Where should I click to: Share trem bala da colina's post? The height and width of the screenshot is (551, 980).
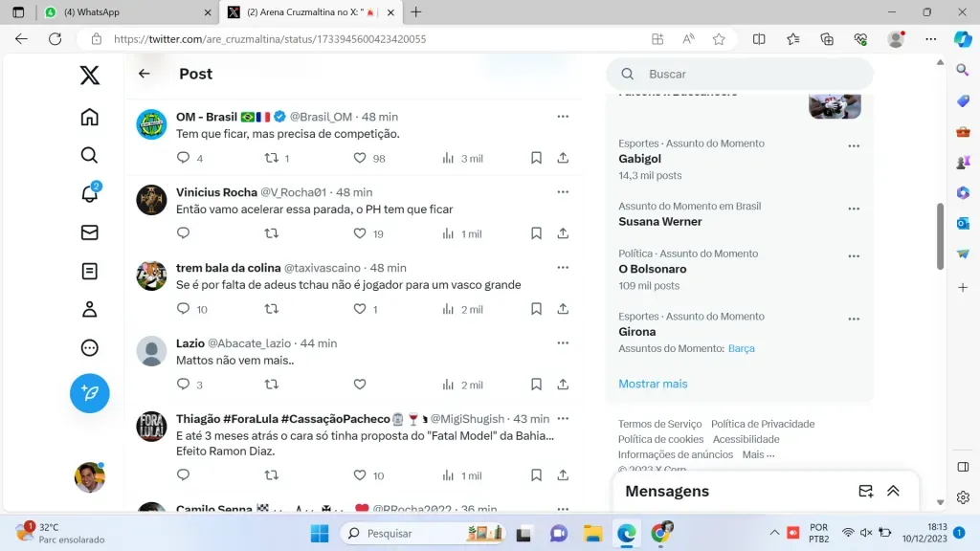563,309
